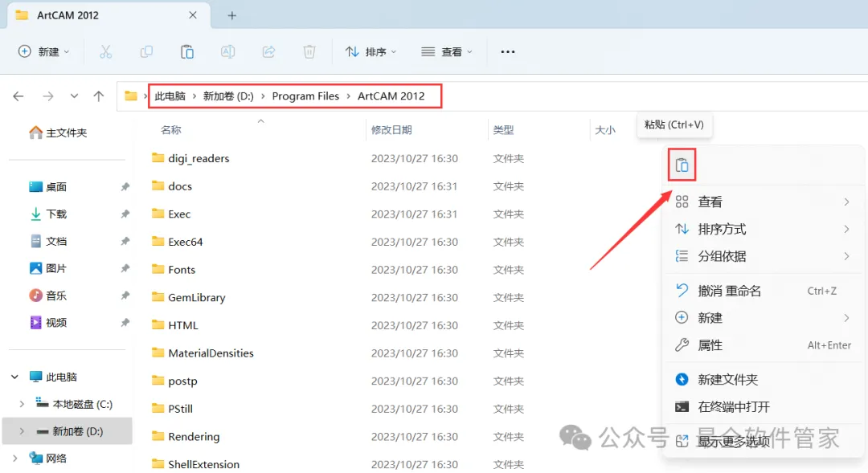Click the Delete trash icon in toolbar
This screenshot has height=473, width=868.
pos(309,52)
